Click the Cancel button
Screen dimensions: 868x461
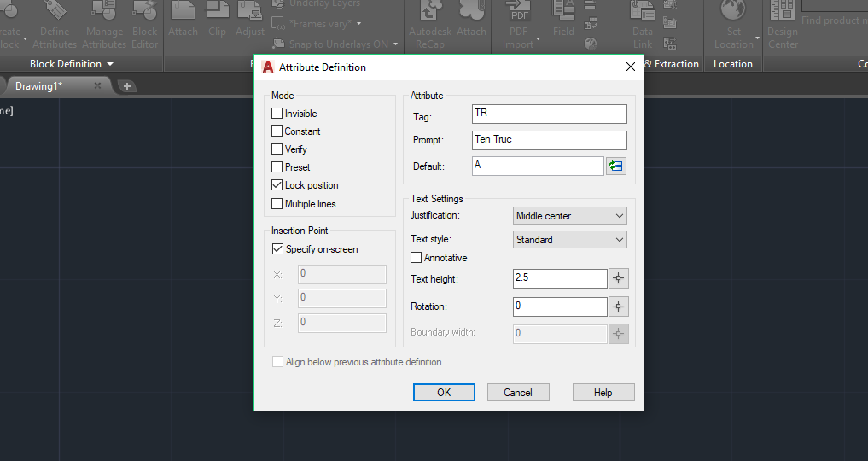pos(518,393)
